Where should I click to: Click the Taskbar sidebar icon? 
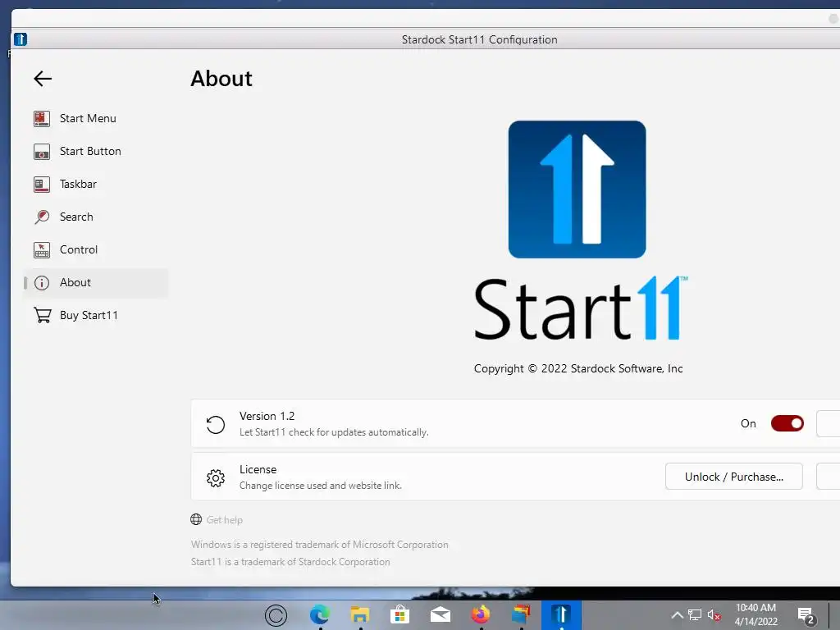(x=42, y=185)
